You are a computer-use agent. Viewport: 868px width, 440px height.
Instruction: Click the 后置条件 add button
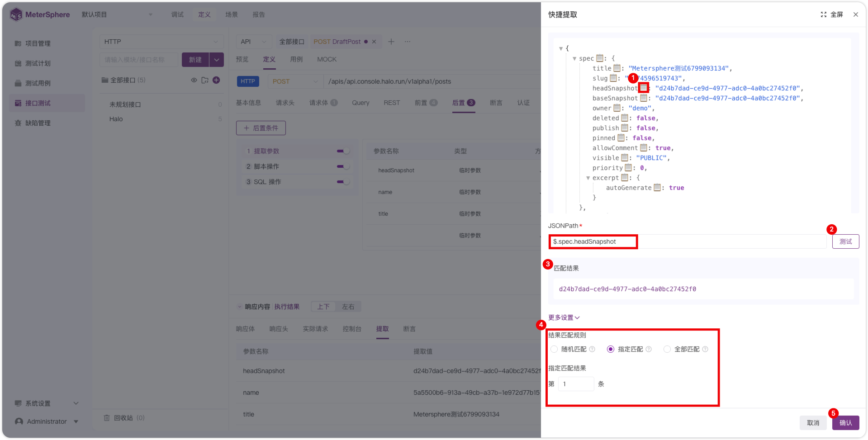[x=261, y=128]
